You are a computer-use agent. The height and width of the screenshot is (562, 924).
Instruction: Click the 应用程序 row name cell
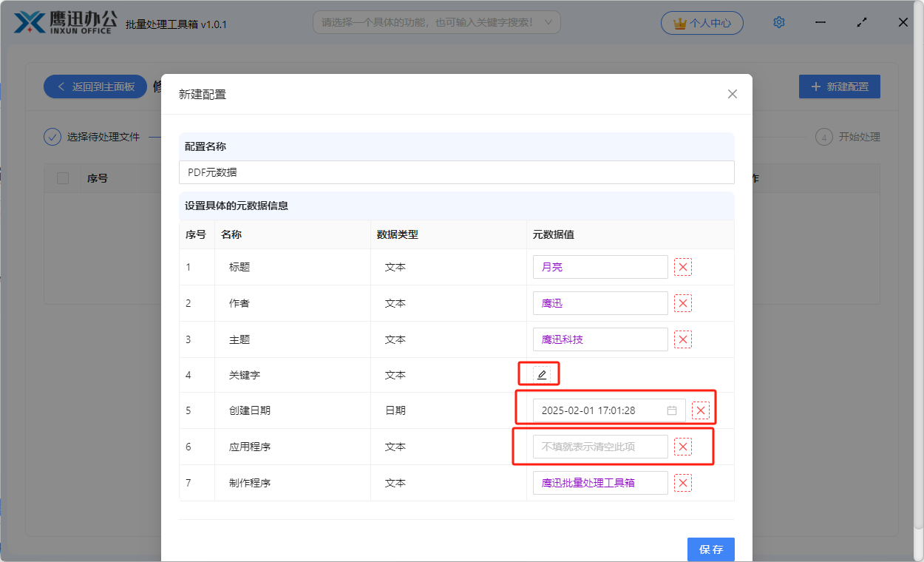(293, 447)
